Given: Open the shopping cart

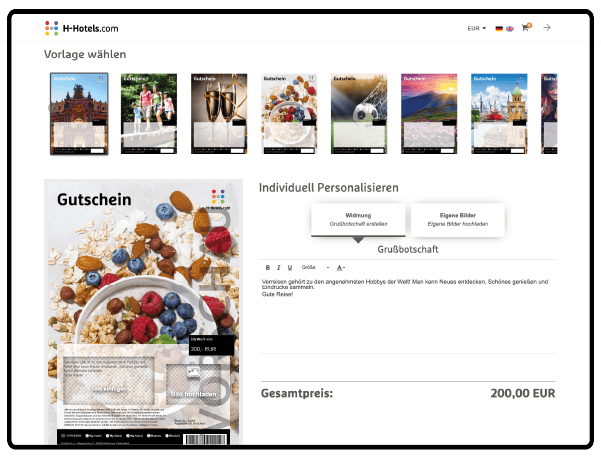Looking at the screenshot, I should [x=525, y=28].
